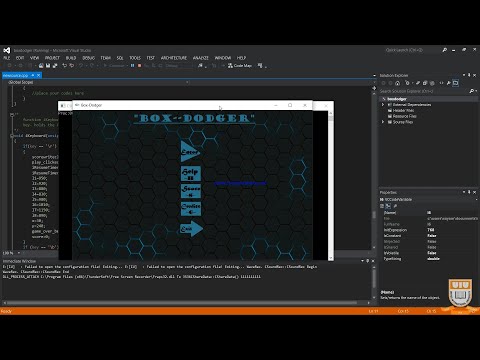The image size is (480, 360).
Task: Click the Continue debugging button
Action: click(114, 66)
